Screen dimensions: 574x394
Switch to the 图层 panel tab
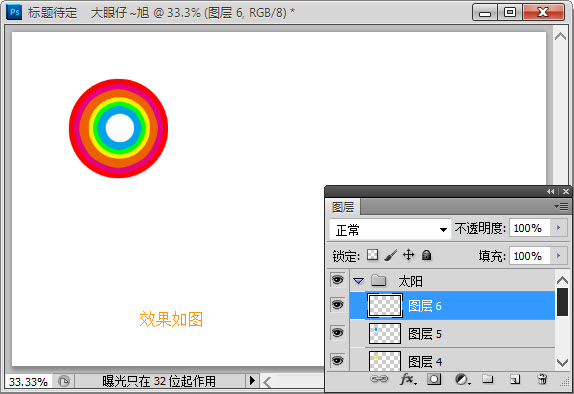tap(343, 207)
